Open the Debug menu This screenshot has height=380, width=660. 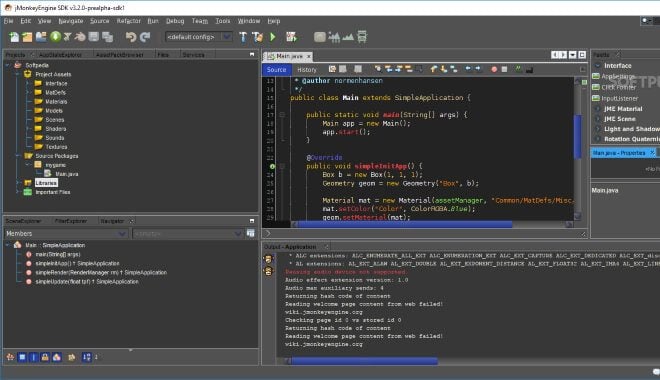175,21
